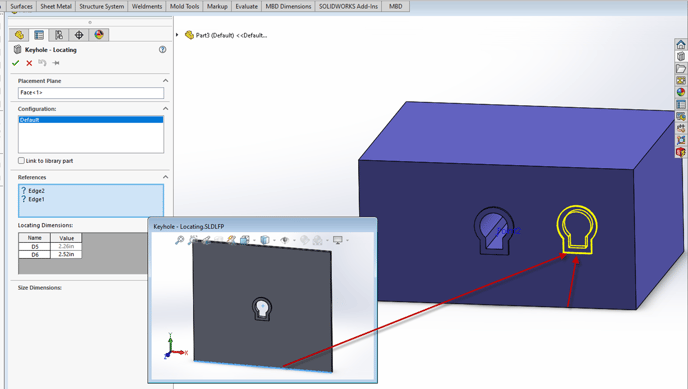Accept Keyhole feature with green checkmark
Image resolution: width=688 pixels, height=389 pixels.
(16, 63)
